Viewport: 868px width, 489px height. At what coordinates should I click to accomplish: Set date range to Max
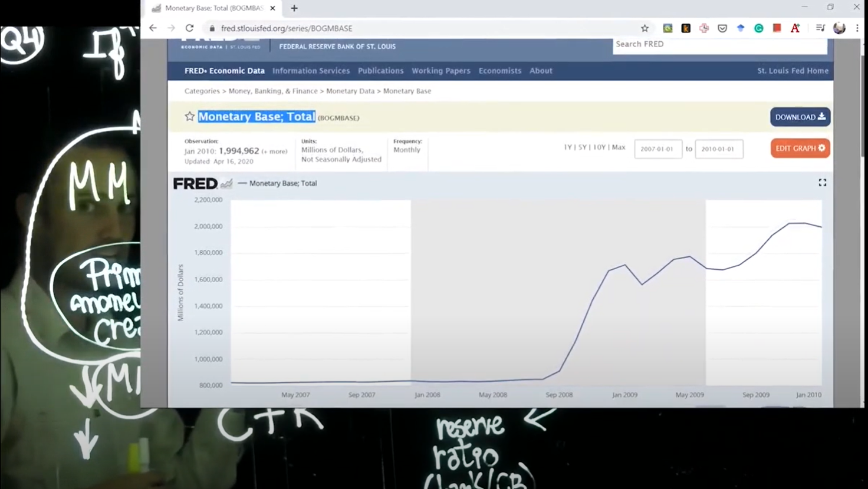(619, 147)
